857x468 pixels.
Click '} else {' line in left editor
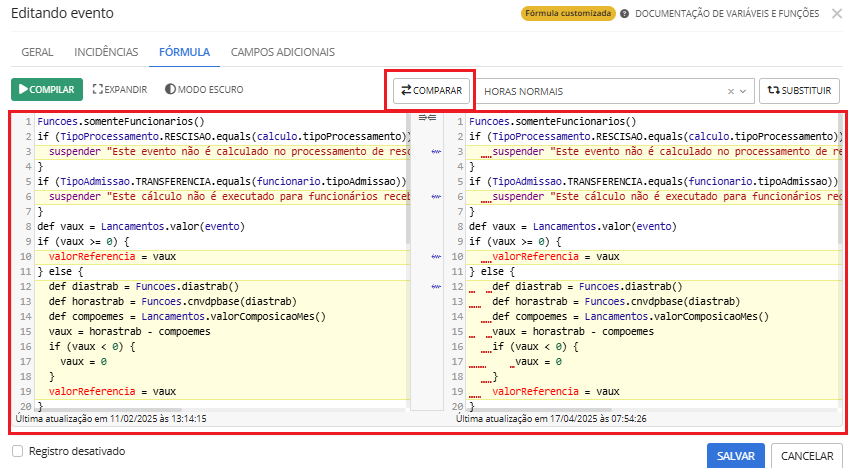click(60, 271)
